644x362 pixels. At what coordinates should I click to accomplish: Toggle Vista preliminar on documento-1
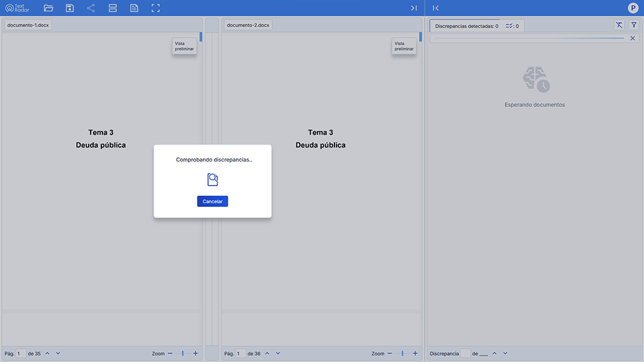click(184, 46)
